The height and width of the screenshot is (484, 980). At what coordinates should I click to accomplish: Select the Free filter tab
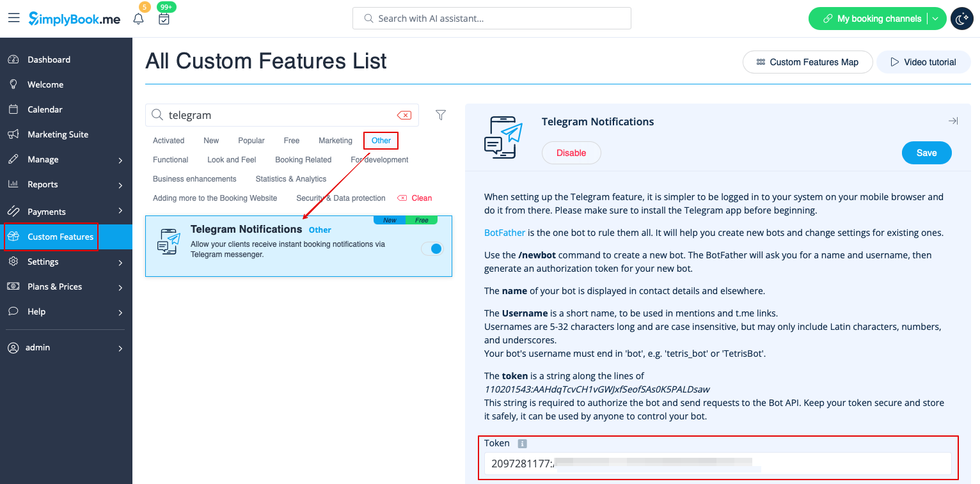tap(292, 141)
